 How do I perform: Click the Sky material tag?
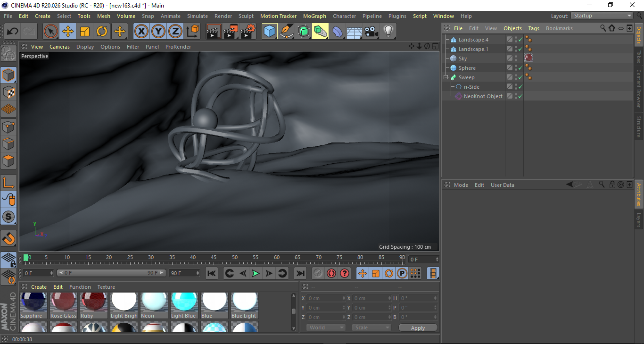click(x=529, y=58)
